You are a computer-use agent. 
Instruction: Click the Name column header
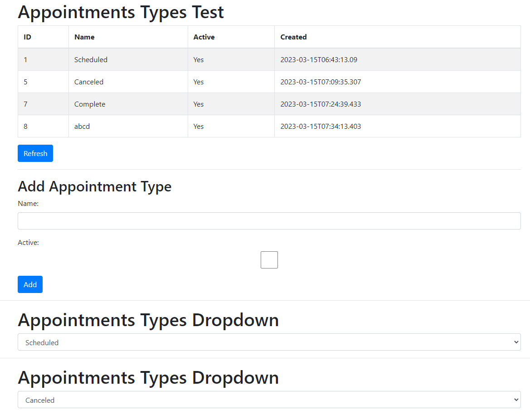[84, 37]
